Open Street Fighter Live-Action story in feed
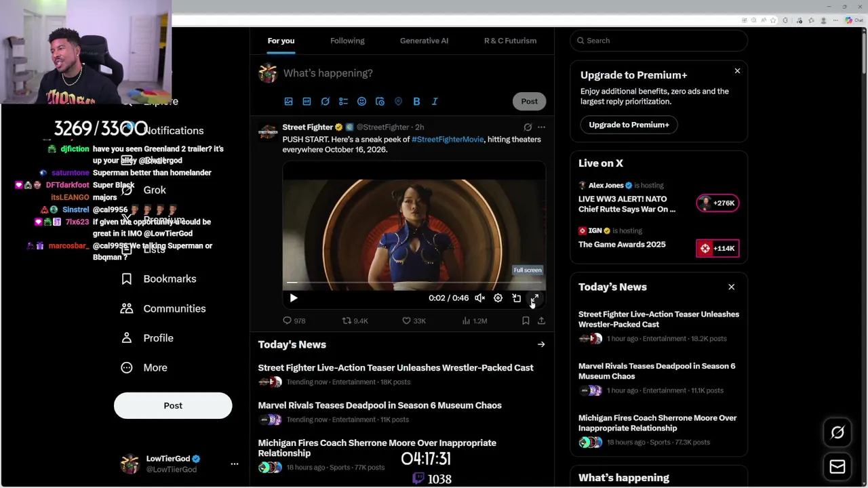Image resolution: width=868 pixels, height=488 pixels. (395, 367)
